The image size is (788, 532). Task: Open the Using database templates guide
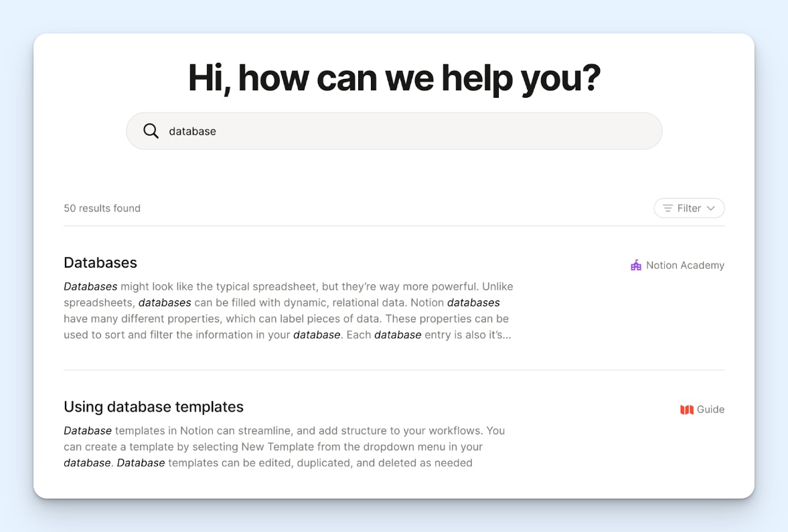[153, 406]
